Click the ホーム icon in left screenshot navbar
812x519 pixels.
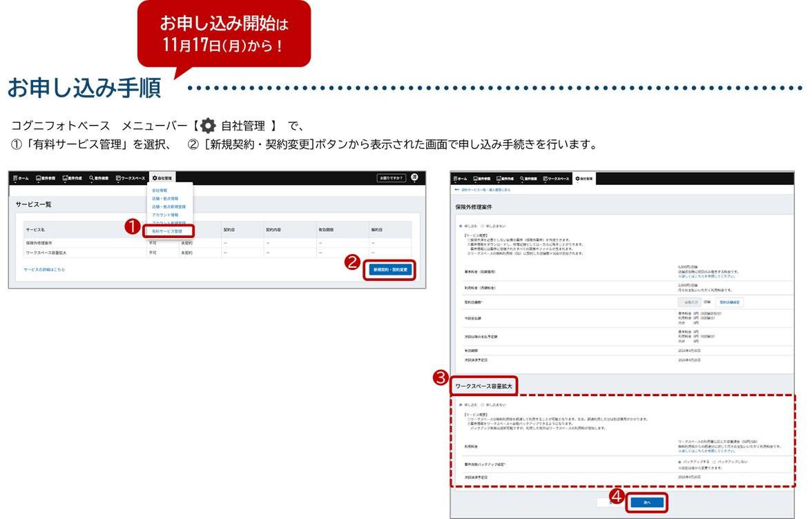pyautogui.click(x=15, y=178)
